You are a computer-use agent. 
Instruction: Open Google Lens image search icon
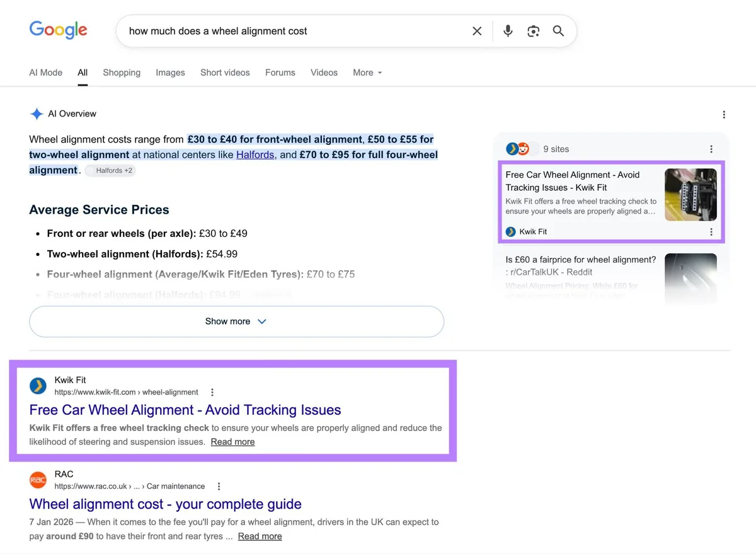click(x=534, y=31)
